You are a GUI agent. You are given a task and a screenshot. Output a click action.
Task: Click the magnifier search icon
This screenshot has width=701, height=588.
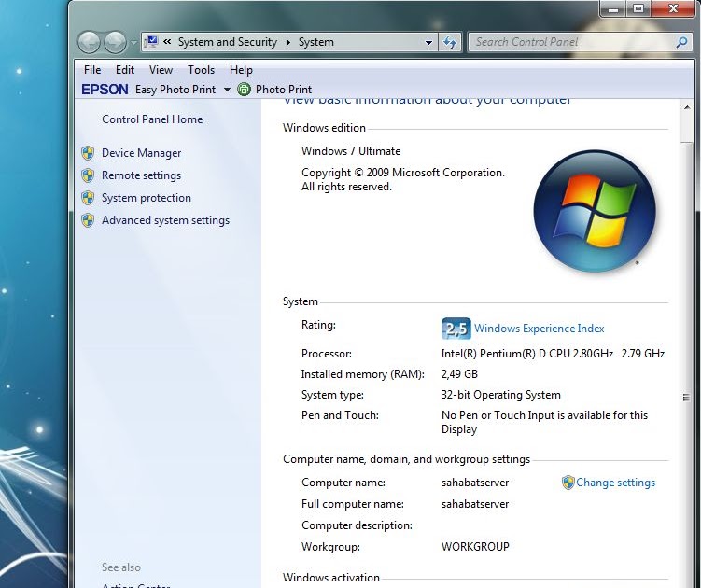[681, 43]
